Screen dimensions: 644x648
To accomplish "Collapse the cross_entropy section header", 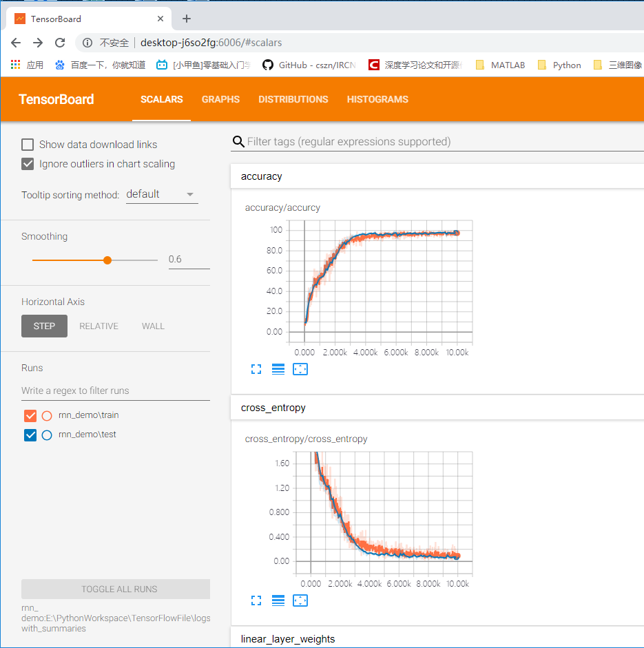I will coord(437,408).
